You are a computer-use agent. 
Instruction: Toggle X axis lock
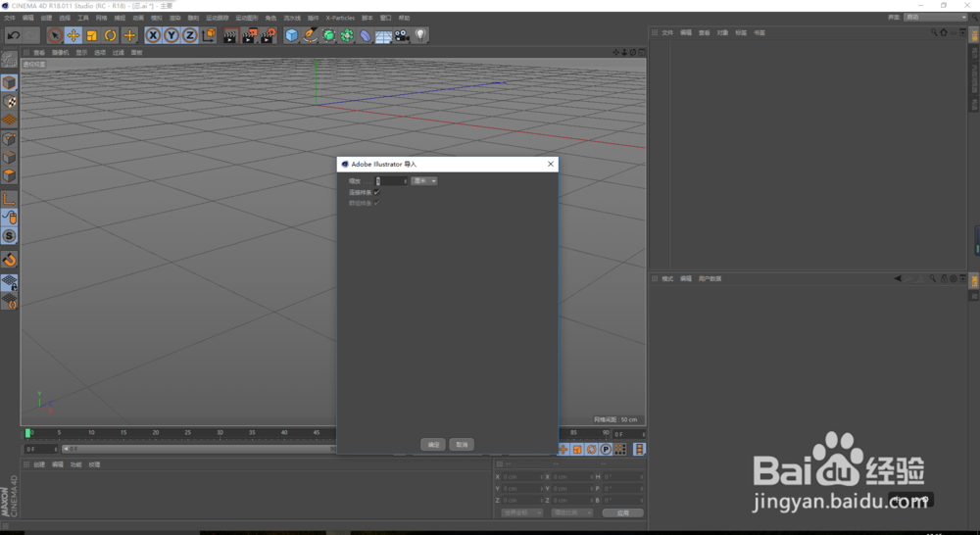(153, 35)
